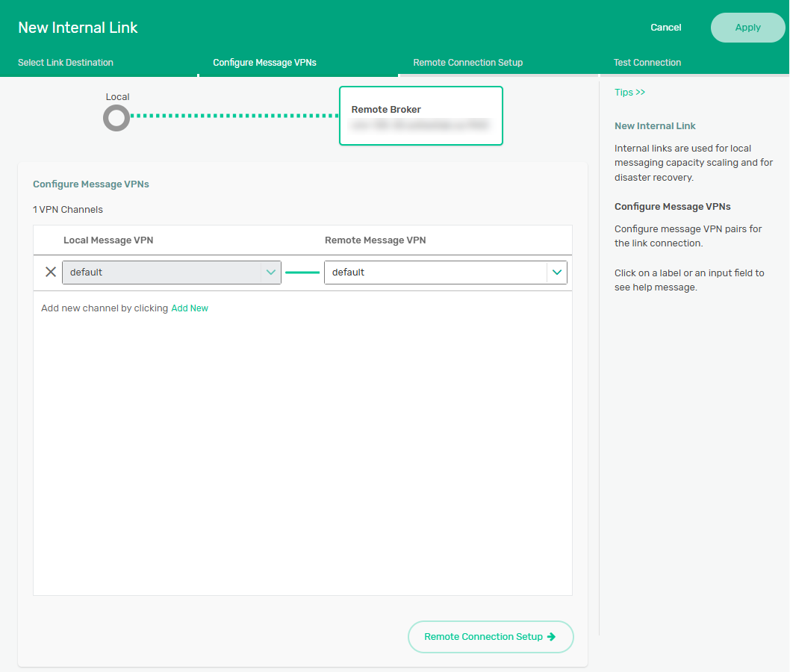Click the 1 VPN Channels count text
Viewport: 790px width, 672px height.
(x=68, y=210)
